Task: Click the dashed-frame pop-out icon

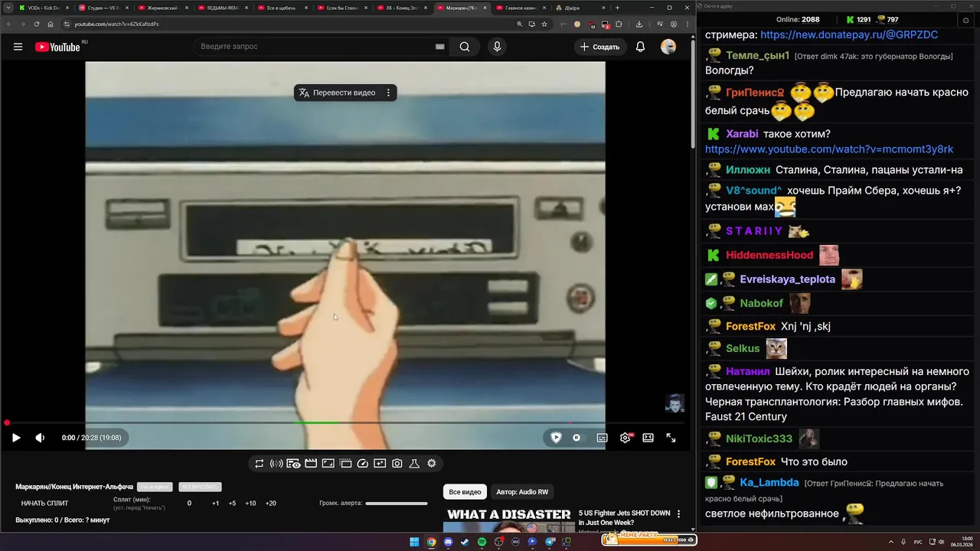Action: point(345,464)
